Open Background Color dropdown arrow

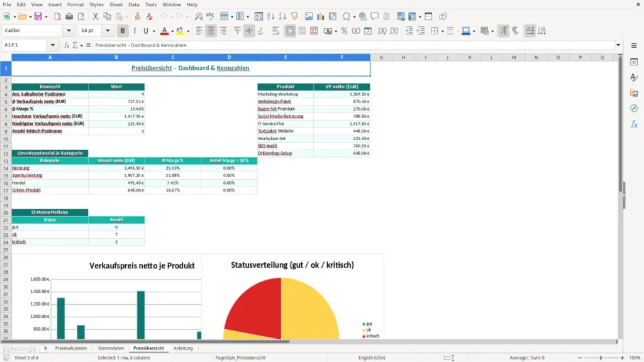point(188,31)
